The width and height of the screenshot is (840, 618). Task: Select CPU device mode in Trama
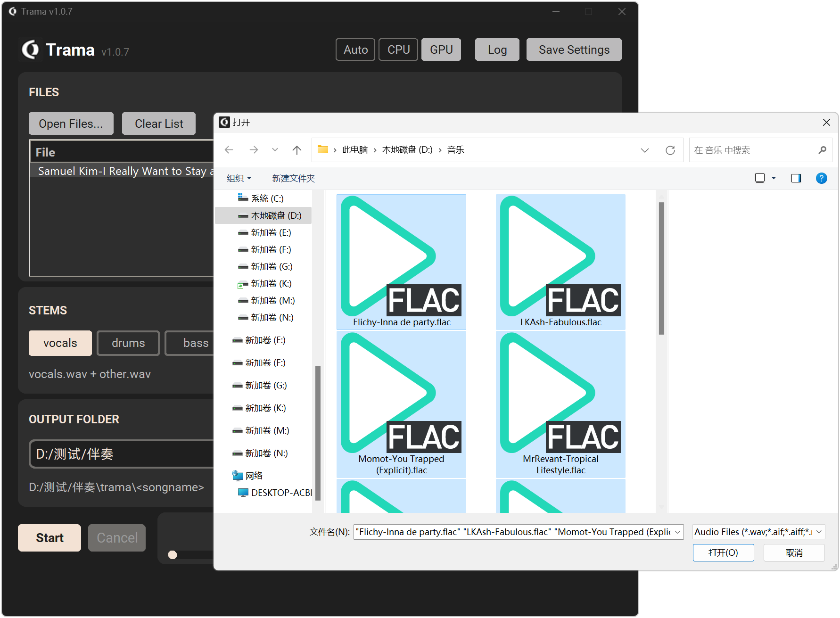[x=398, y=49]
